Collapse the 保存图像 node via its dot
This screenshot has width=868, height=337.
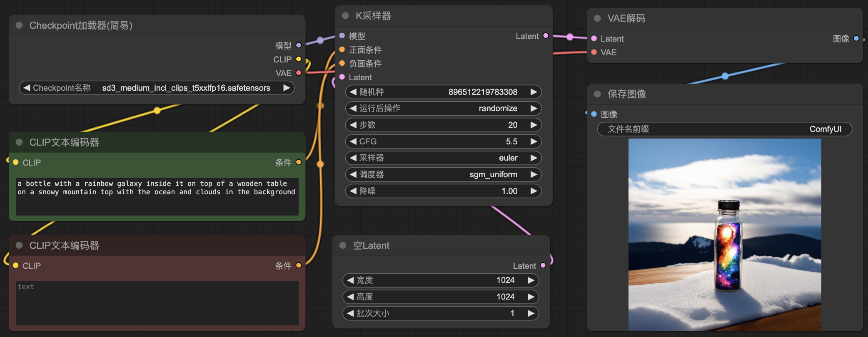click(x=597, y=94)
